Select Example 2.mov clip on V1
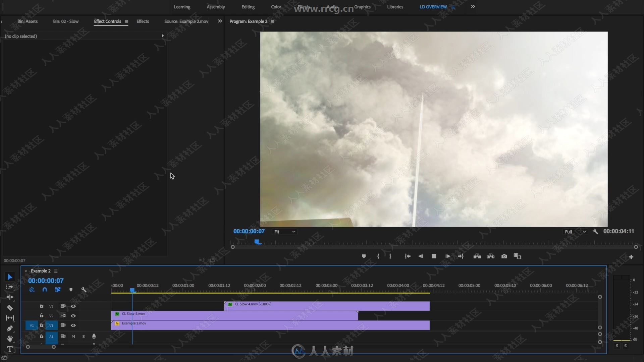644x362 pixels. click(270, 325)
